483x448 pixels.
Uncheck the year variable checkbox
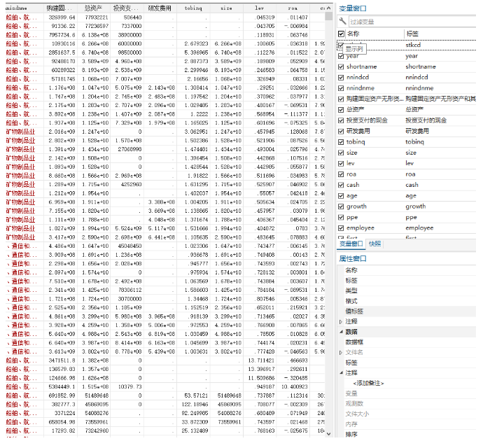tap(341, 56)
